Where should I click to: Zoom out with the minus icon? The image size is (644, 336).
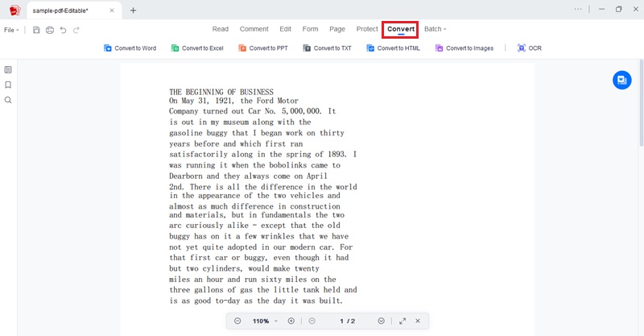tap(237, 321)
